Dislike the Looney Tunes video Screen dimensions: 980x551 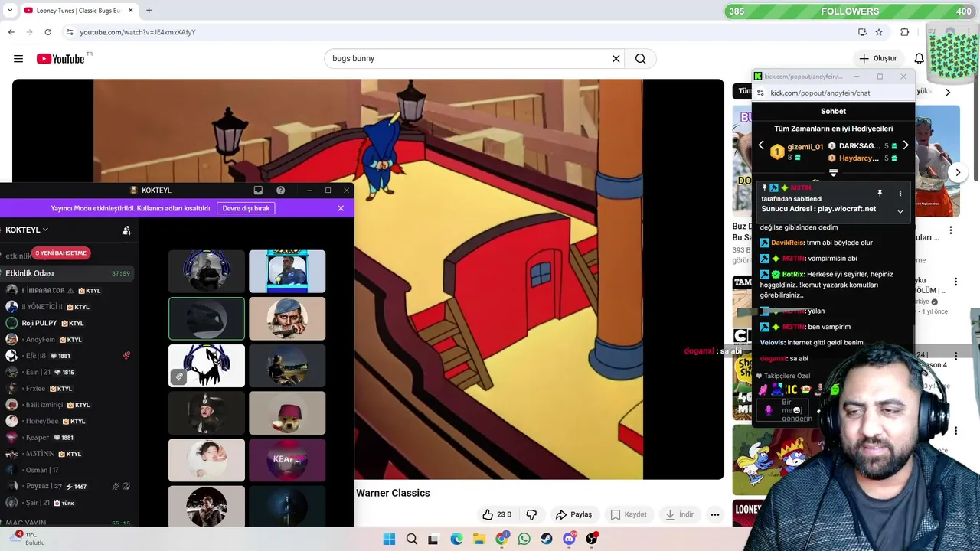coord(531,514)
